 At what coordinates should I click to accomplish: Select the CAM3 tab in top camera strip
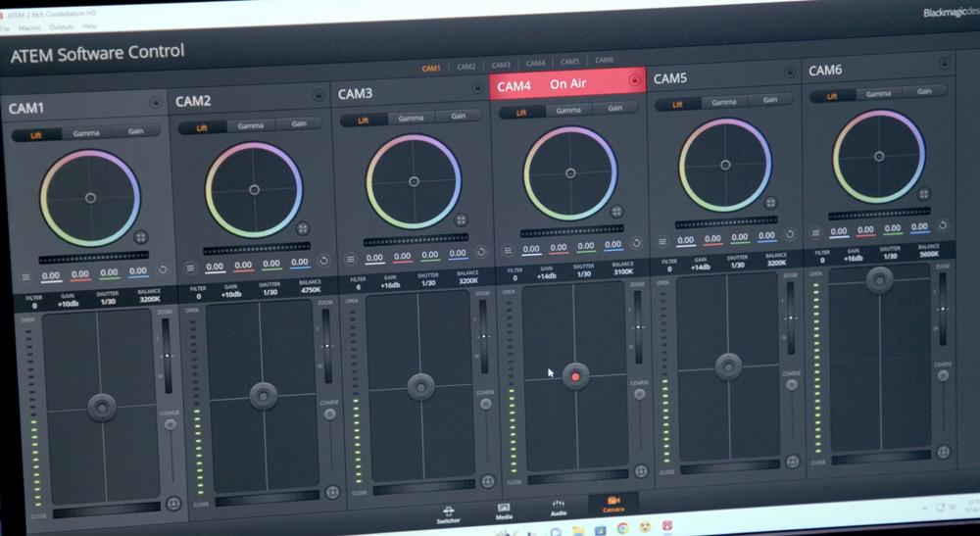click(501, 65)
